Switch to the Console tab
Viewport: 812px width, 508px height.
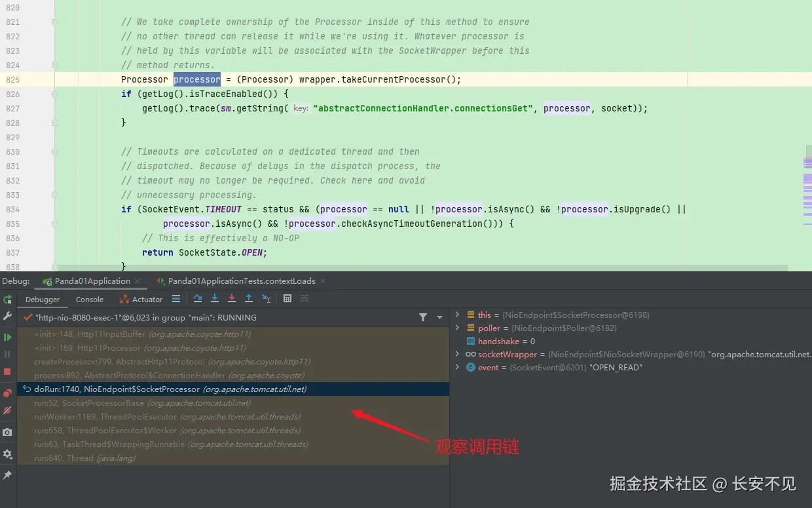pyautogui.click(x=90, y=300)
